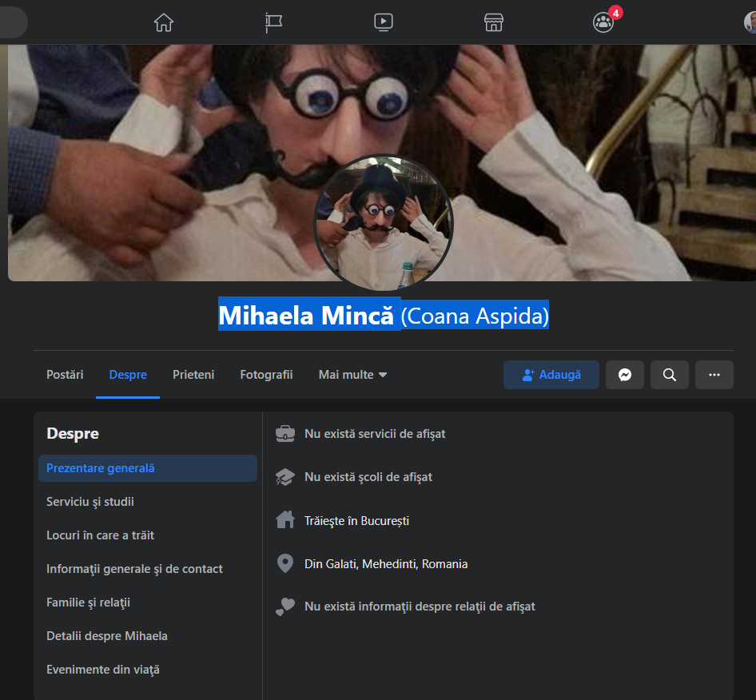Click 'Nu există servicii de afișat' text

tap(375, 434)
